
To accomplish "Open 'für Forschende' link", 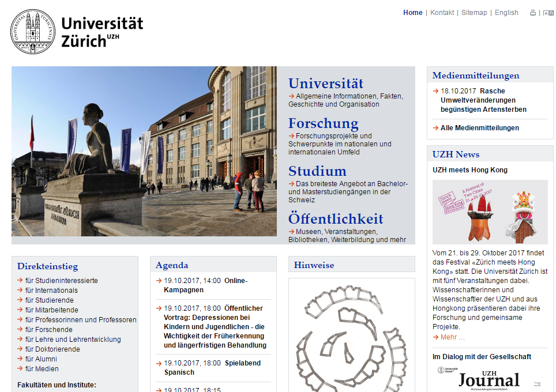I will (48, 330).
